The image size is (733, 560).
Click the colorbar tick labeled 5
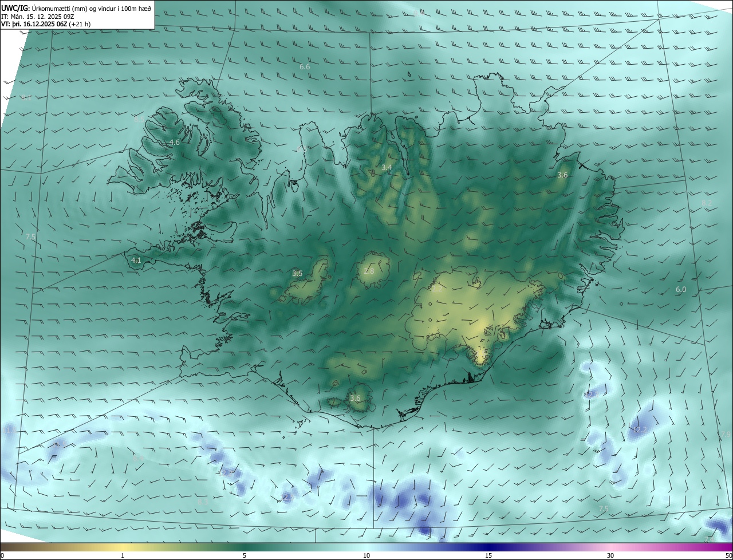(245, 555)
